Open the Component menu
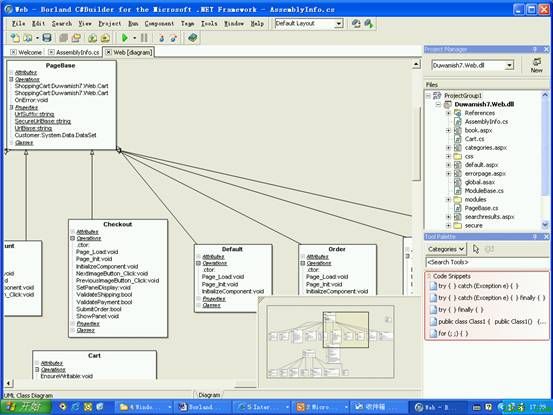Viewport: 553px width, 415px height. [x=159, y=24]
